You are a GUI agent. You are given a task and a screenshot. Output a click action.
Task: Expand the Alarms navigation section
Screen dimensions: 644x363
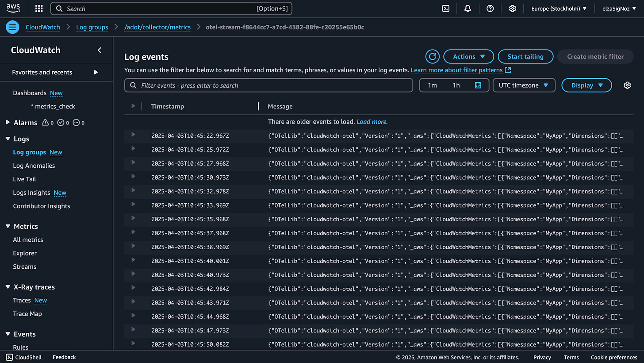[8, 122]
